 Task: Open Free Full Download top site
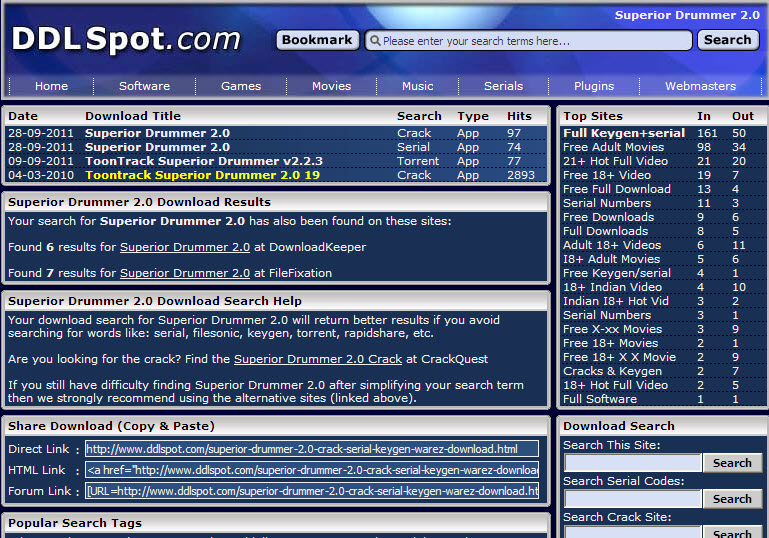coord(616,189)
